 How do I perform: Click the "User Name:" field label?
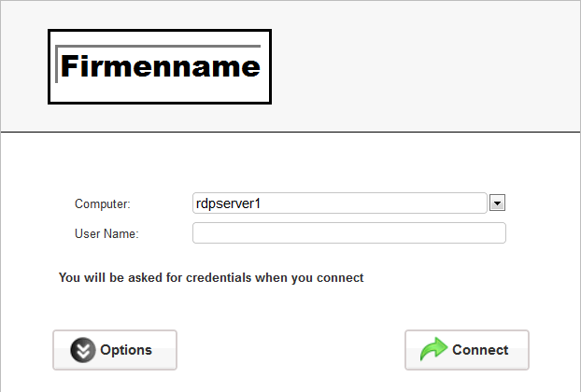pyautogui.click(x=106, y=233)
